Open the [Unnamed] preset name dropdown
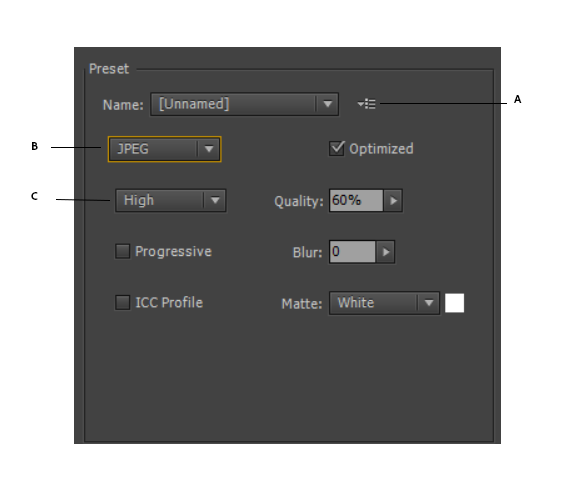The height and width of the screenshot is (500, 576). point(244,104)
